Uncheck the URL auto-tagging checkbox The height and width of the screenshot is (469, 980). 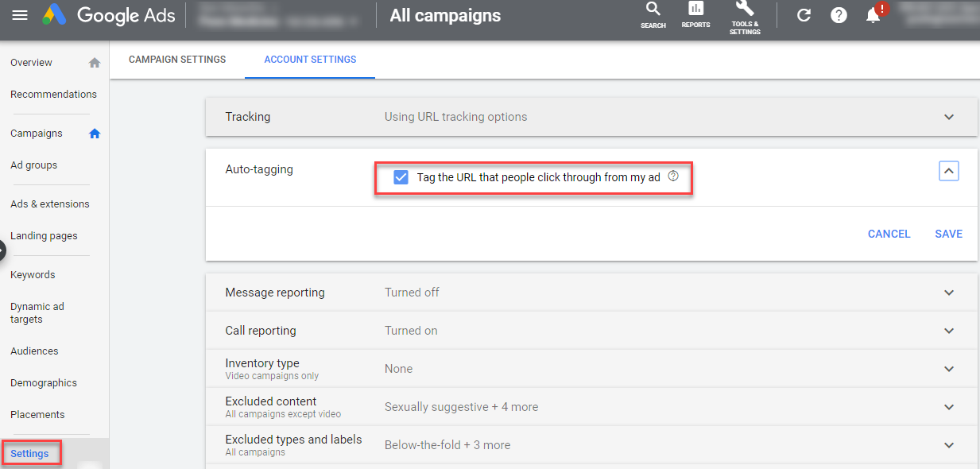coord(401,176)
